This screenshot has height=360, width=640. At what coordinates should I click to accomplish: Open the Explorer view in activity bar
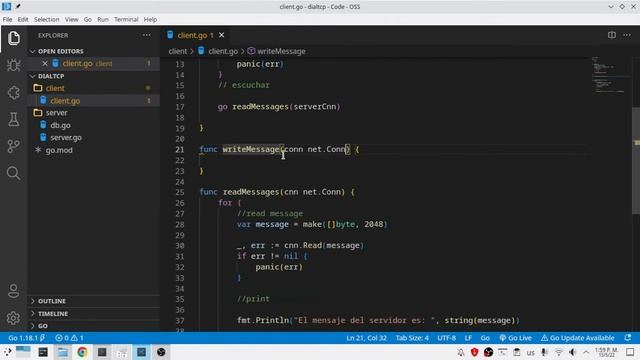click(13, 38)
